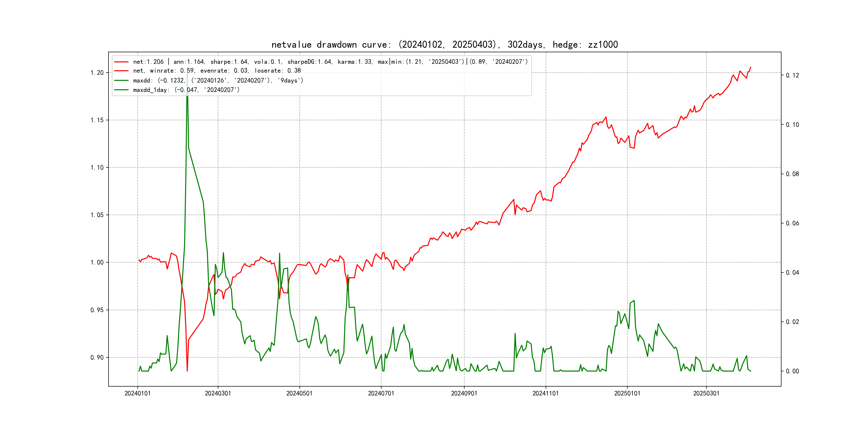Click green swatch beside maxdd legend entry
Image resolution: width=868 pixels, height=434 pixels.
pyautogui.click(x=121, y=81)
